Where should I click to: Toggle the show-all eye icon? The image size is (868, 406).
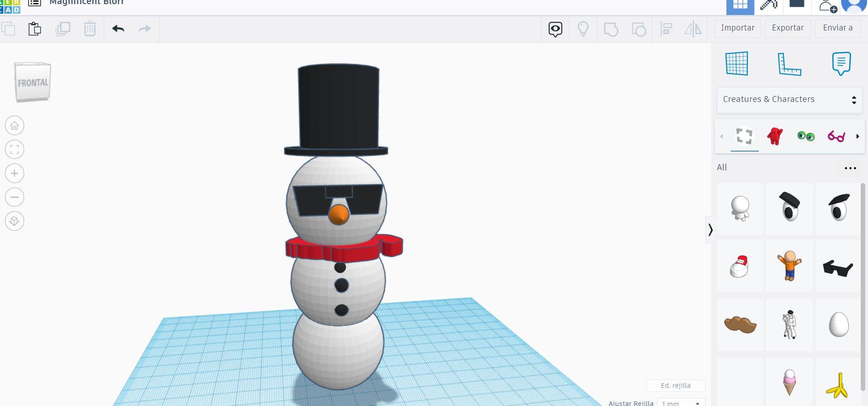555,29
